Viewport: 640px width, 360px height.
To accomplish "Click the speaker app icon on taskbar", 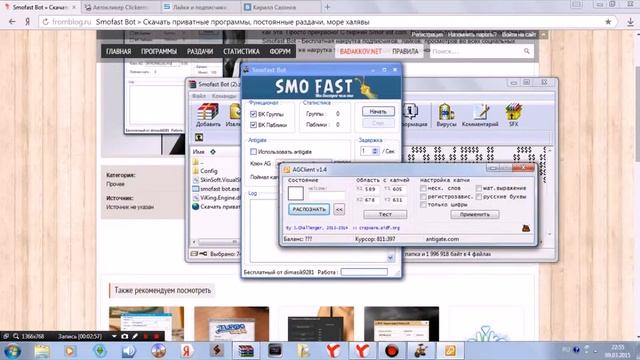I will [x=129, y=351].
